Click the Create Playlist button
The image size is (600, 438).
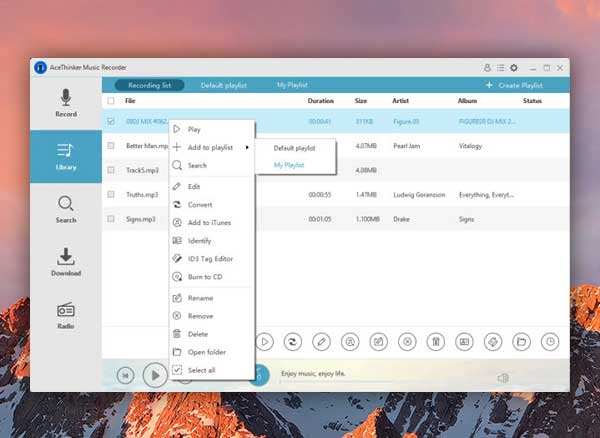pyautogui.click(x=514, y=85)
